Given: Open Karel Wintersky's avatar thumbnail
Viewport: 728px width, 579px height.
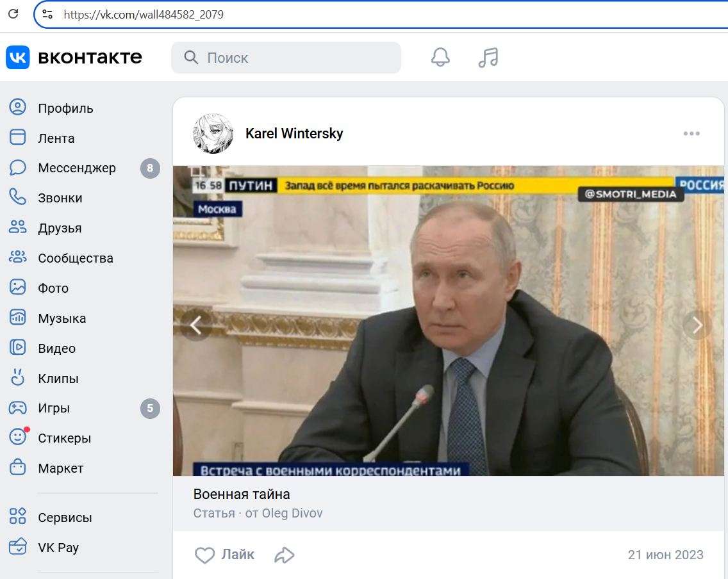Looking at the screenshot, I should tap(213, 134).
